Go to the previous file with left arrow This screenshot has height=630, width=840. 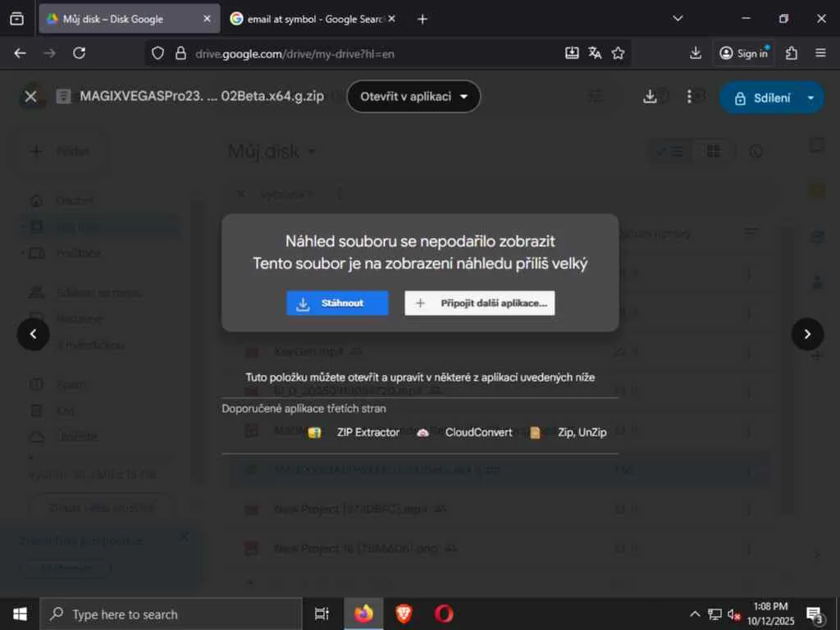pos(33,335)
